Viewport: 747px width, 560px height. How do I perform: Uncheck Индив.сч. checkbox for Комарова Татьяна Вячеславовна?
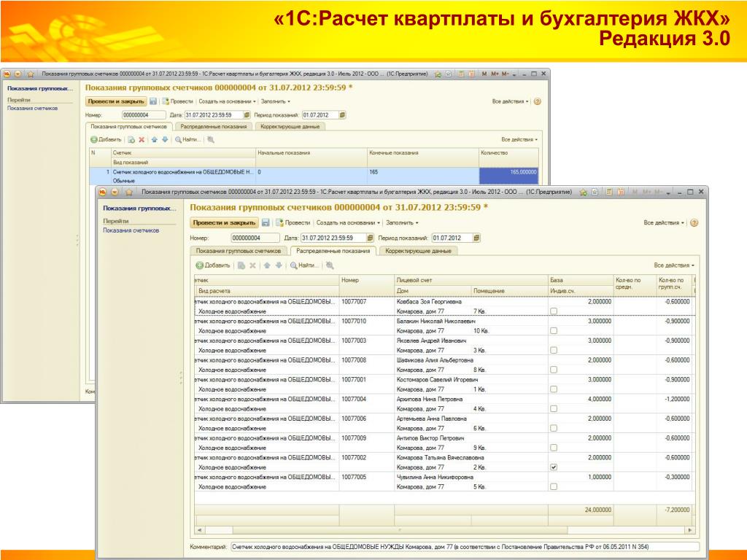[x=554, y=467]
